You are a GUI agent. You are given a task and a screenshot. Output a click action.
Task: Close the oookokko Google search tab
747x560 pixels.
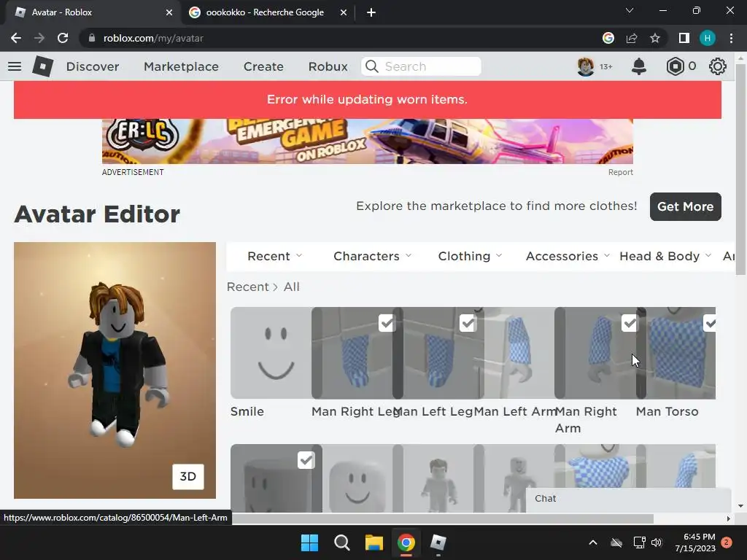click(x=344, y=12)
